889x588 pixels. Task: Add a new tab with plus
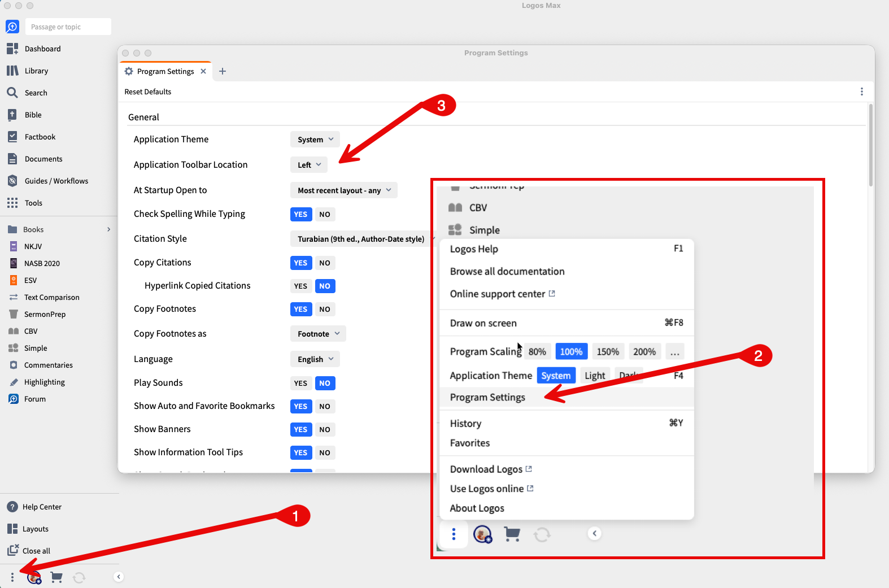223,71
